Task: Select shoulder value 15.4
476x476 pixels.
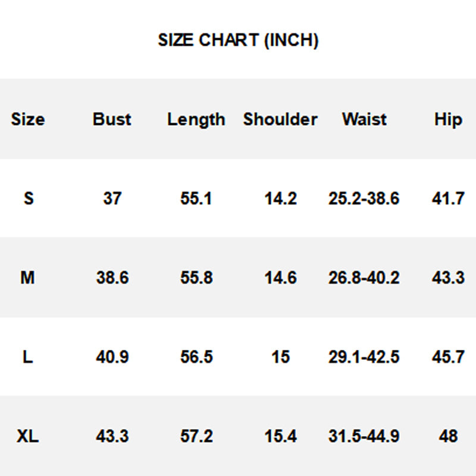Action: point(280,436)
